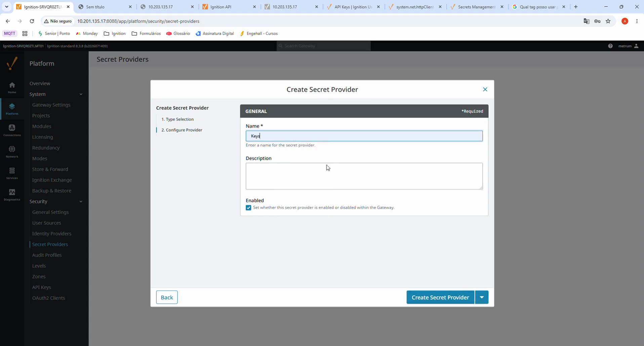Click the Create Secret Provider button
The image size is (644, 346).
(x=440, y=297)
